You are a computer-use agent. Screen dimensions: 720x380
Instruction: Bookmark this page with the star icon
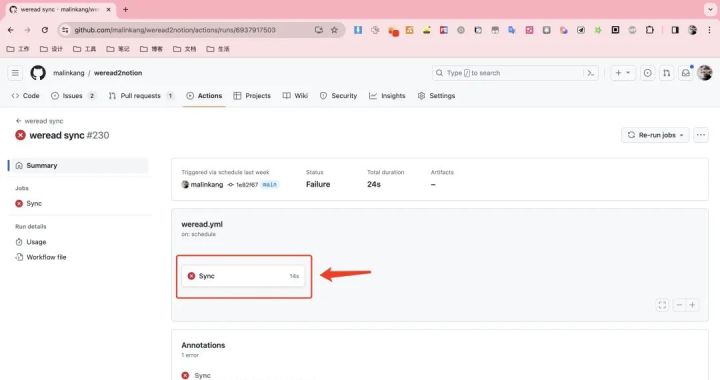[334, 30]
